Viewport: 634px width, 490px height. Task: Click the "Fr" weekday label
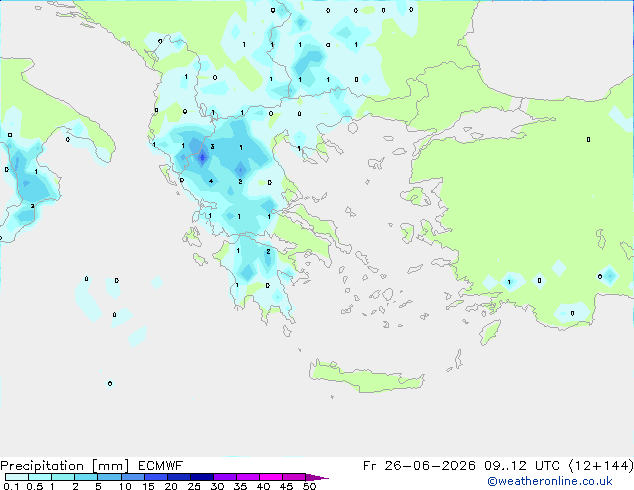(370, 466)
